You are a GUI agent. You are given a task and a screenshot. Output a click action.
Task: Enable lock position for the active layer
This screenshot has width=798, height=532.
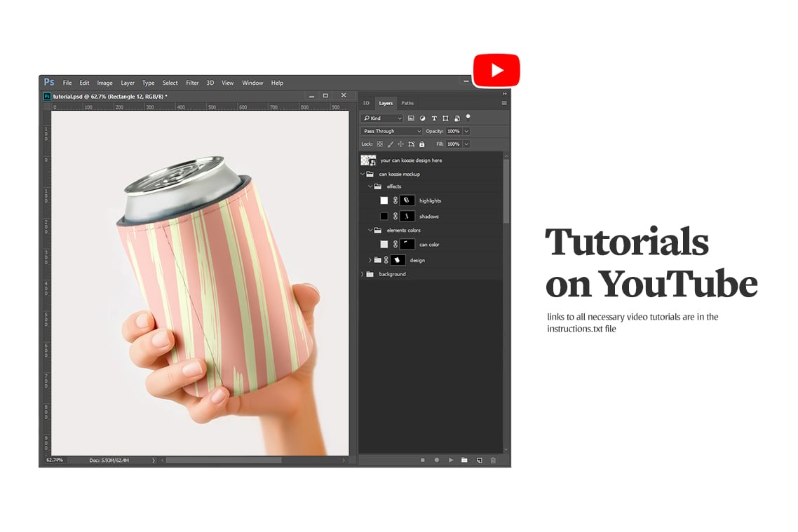pyautogui.click(x=401, y=144)
